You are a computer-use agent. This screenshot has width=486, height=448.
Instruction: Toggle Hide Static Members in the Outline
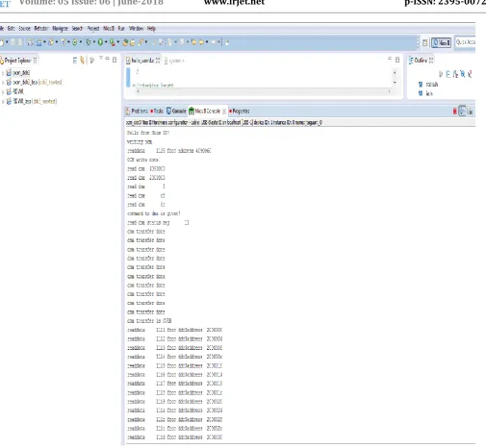(x=470, y=74)
